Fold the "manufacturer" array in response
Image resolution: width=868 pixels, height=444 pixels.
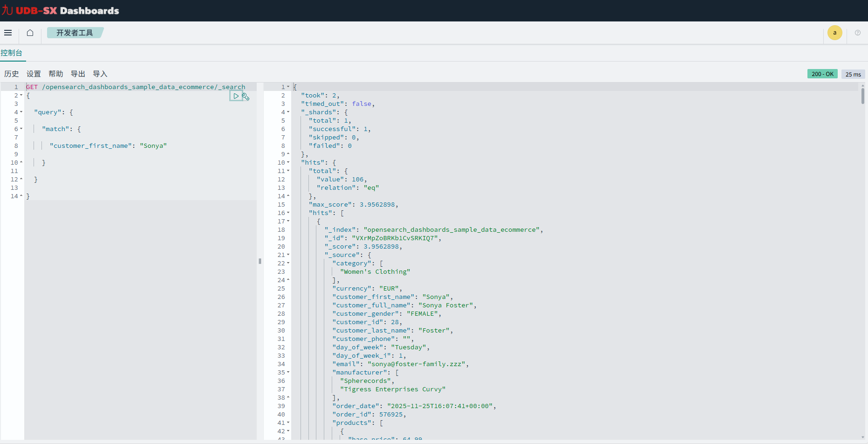coord(288,372)
